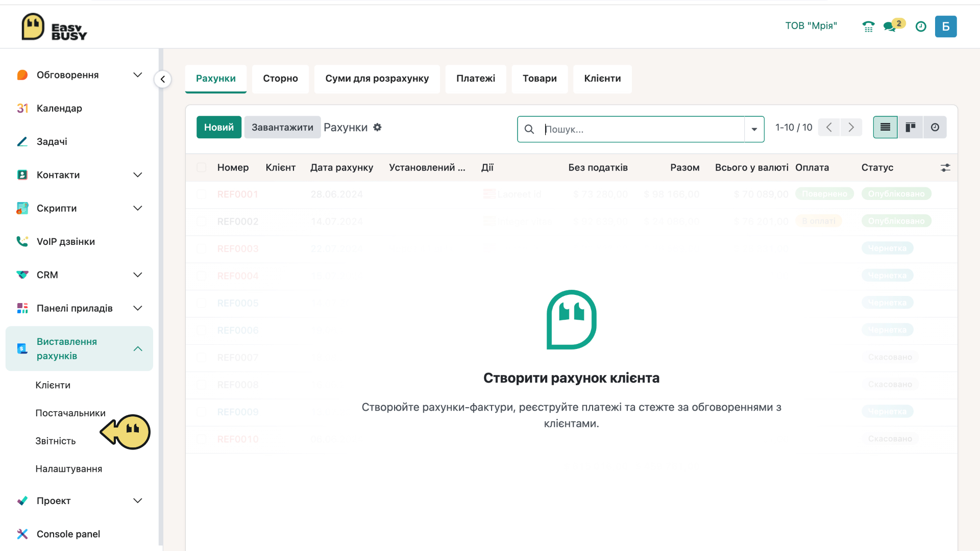Tick the checkbox for REF0010
The width and height of the screenshot is (980, 551).
202,439
